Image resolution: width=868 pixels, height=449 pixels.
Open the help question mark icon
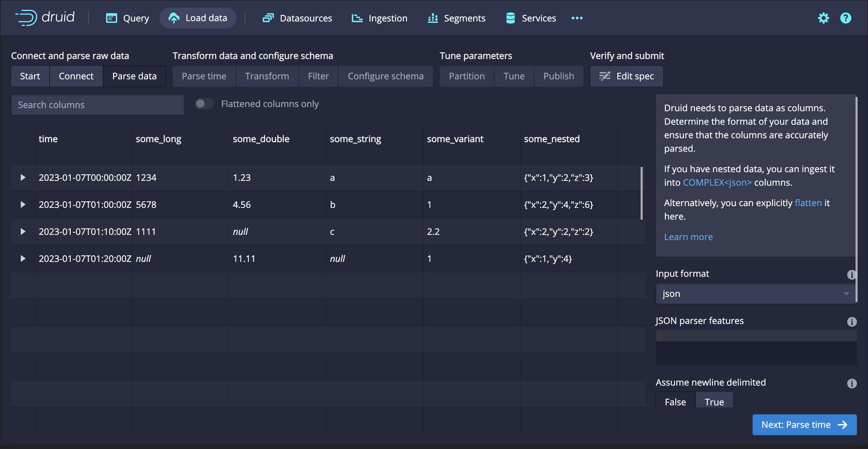point(845,18)
